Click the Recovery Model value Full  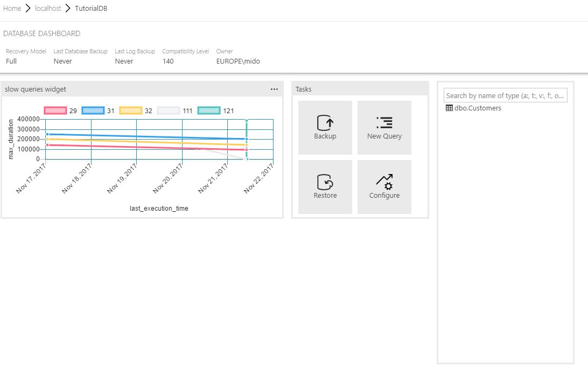tap(11, 61)
